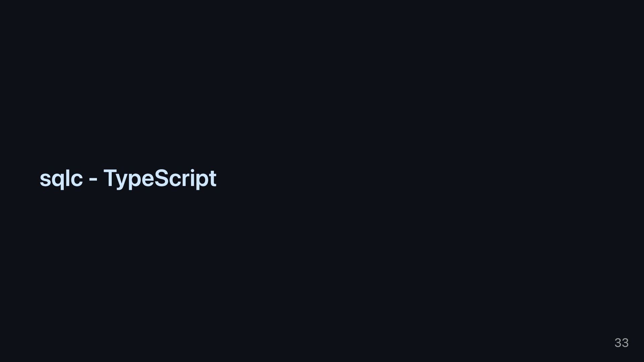Viewport: 644px width, 362px height.
Task: Click the first digit of page number 33
Action: click(618, 343)
